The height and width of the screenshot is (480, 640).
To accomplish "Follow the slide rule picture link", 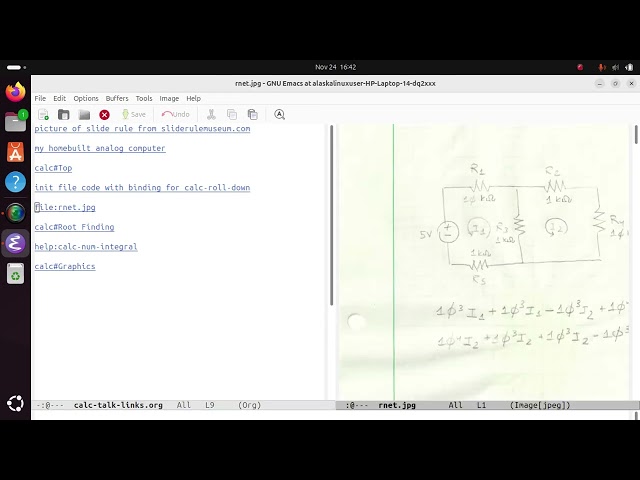I will pos(142,129).
